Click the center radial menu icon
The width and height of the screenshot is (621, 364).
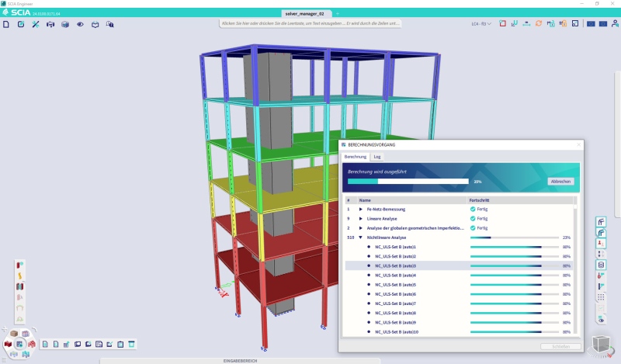tap(19, 344)
